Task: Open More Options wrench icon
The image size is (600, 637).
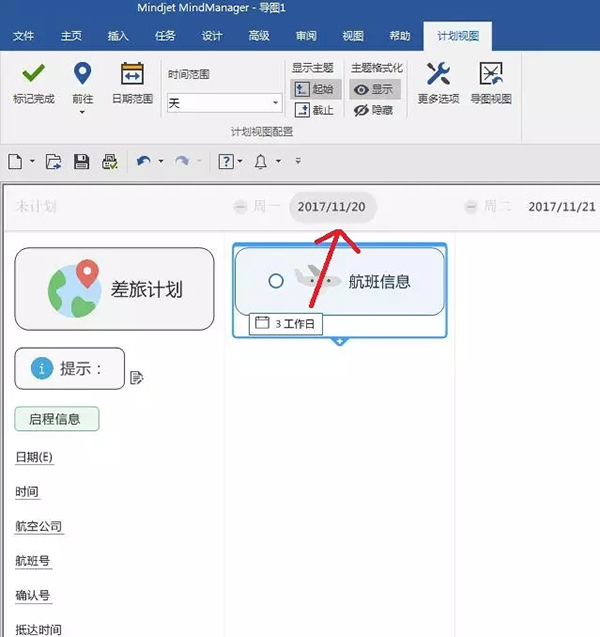Action: pyautogui.click(x=438, y=74)
